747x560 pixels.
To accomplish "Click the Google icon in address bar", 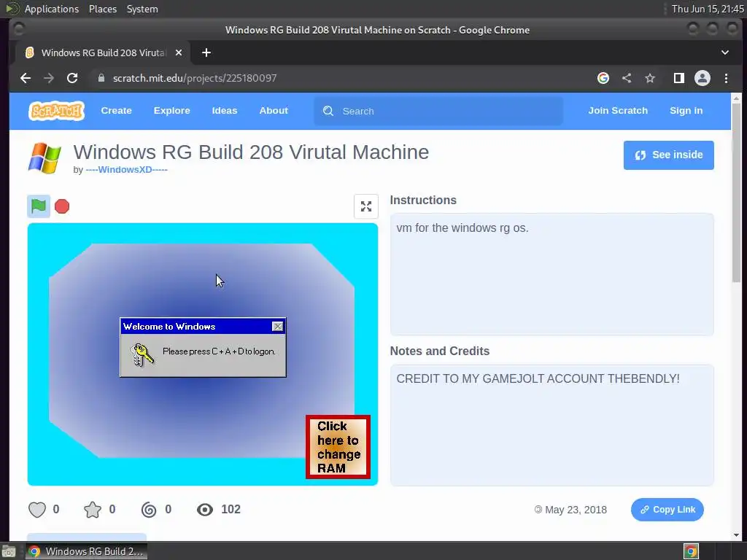I will (x=603, y=78).
